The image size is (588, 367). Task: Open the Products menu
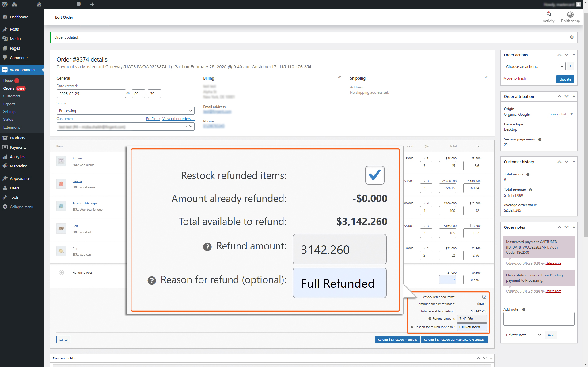point(17,138)
